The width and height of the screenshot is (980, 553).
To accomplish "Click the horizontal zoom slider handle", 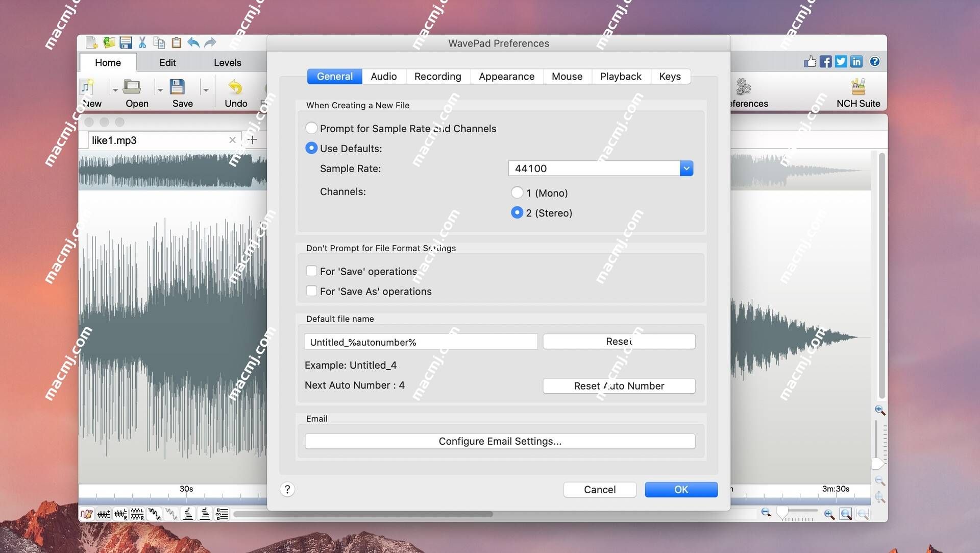I will 782,512.
